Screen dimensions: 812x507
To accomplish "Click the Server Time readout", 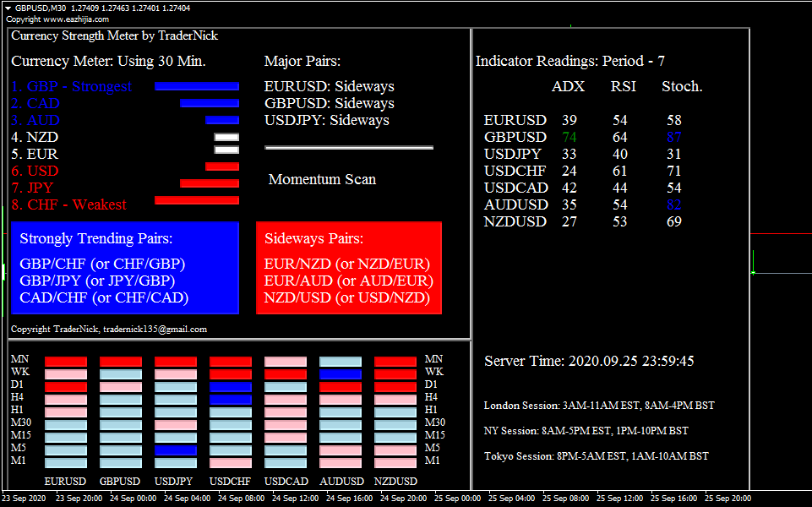I will [x=589, y=361].
